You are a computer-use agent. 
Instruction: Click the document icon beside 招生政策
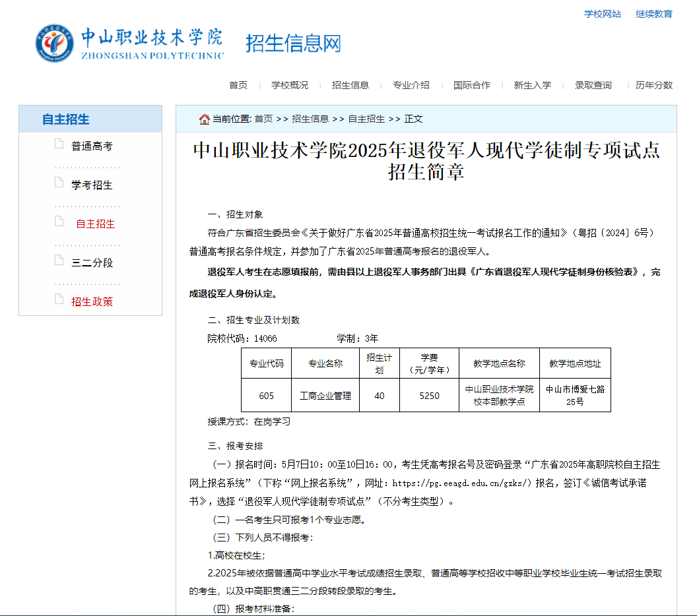[x=59, y=299]
